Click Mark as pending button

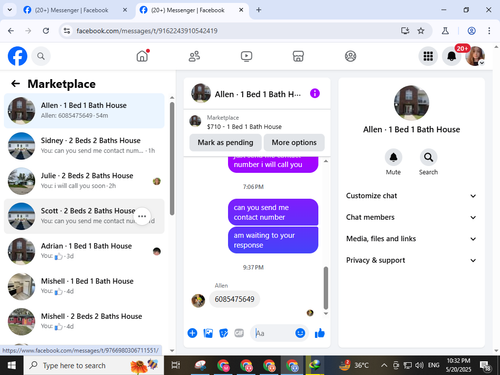[225, 143]
